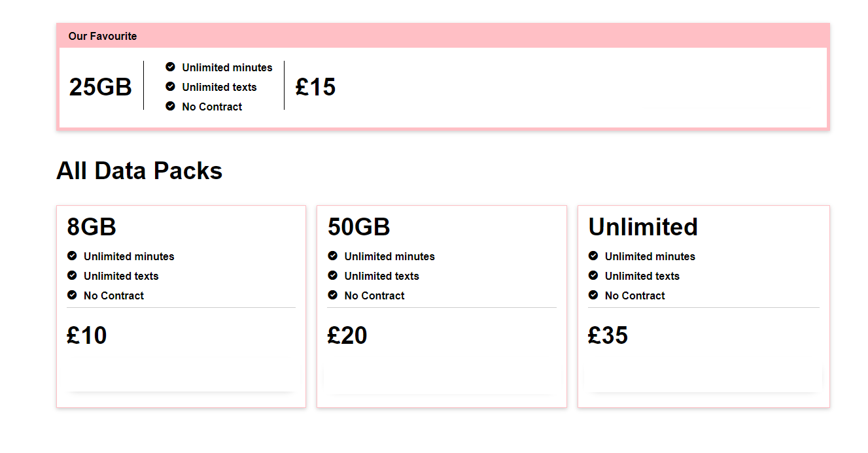Select the Unlimited data pack heading
Screen dimensions: 868x453
pyautogui.click(x=643, y=227)
